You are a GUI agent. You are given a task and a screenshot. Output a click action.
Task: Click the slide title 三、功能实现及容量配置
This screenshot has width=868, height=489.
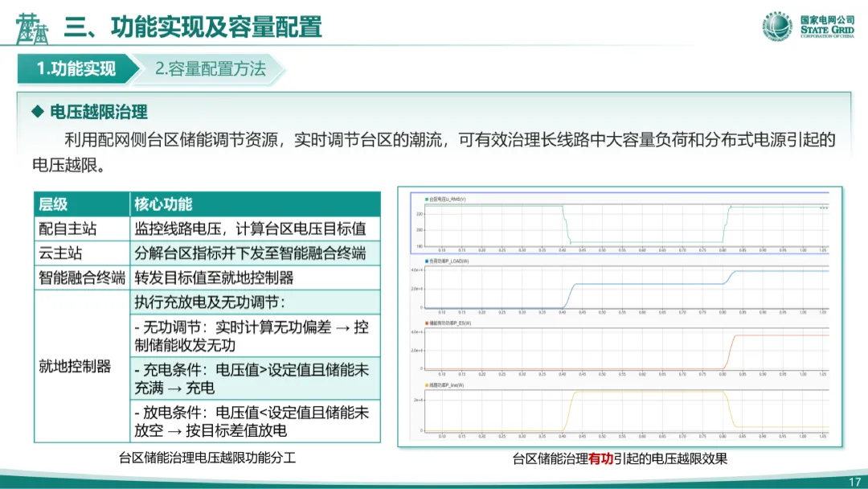point(193,27)
